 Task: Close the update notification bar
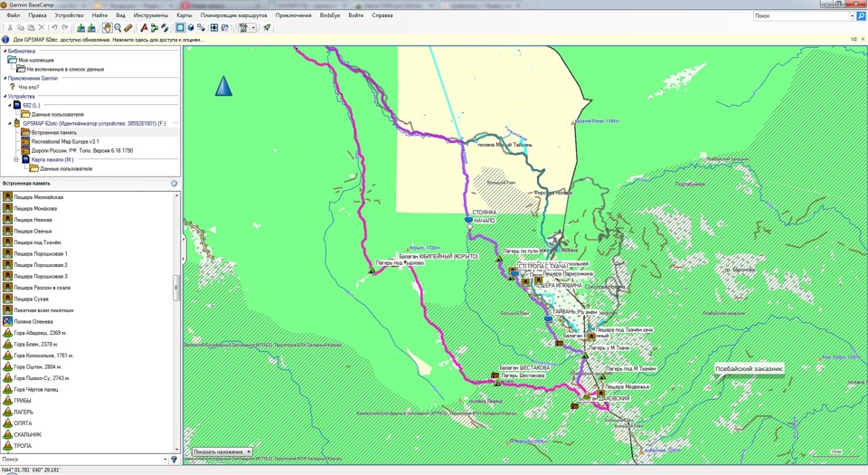[863, 39]
